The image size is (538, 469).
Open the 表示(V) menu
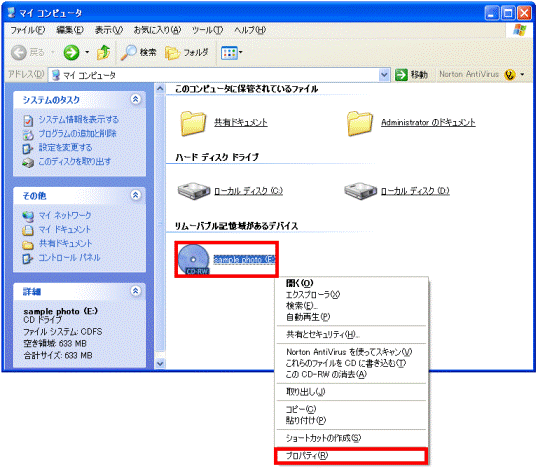(109, 30)
